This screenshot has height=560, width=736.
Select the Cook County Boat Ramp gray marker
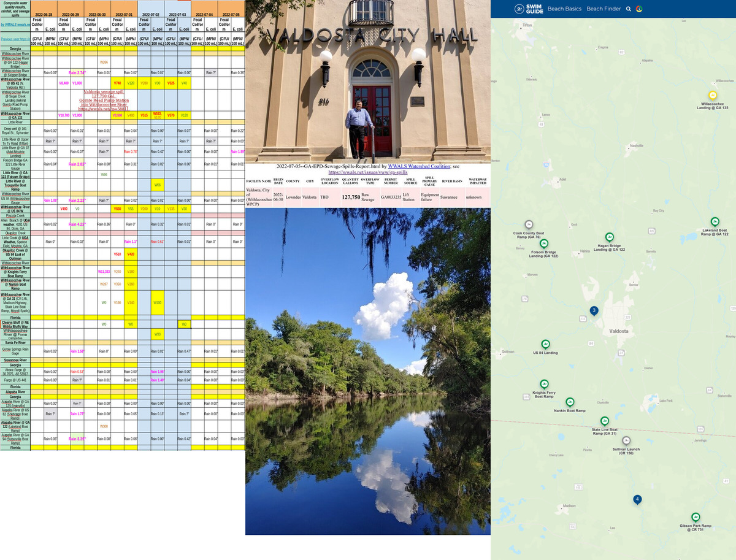point(529,224)
